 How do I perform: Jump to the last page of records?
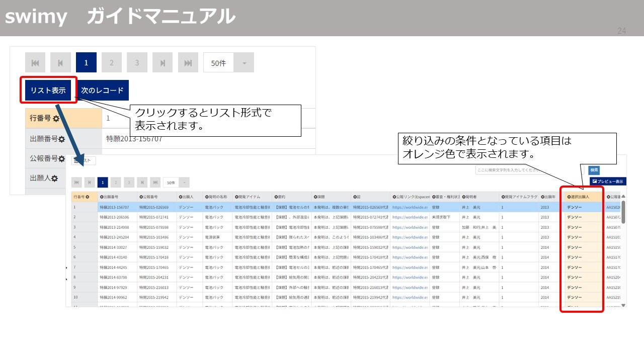click(x=188, y=62)
